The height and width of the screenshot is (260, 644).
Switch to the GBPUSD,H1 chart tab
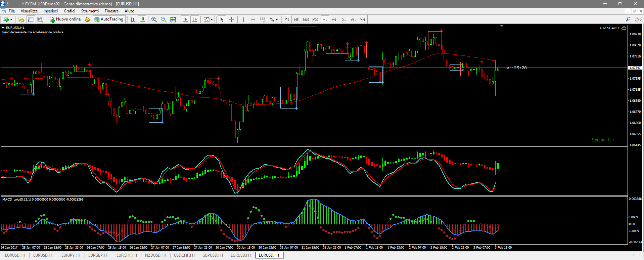[x=213, y=255]
